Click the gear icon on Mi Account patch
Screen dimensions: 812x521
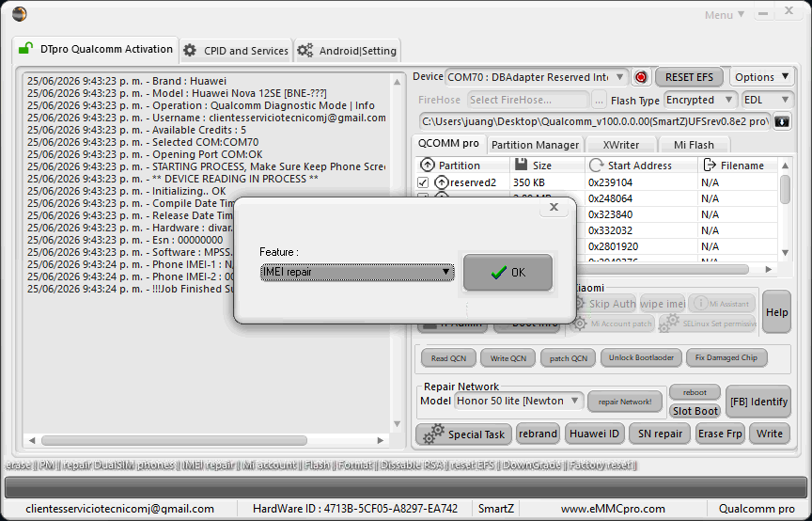click(581, 324)
